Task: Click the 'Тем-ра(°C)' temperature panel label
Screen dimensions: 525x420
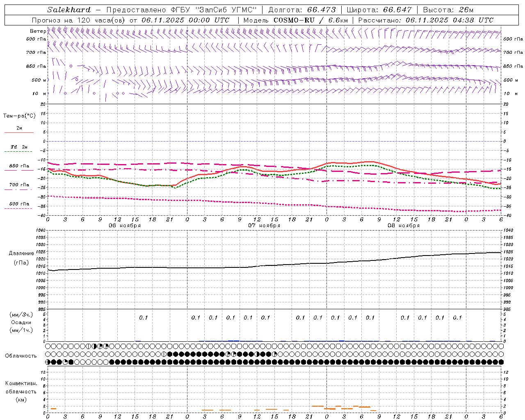Action: coord(19,116)
